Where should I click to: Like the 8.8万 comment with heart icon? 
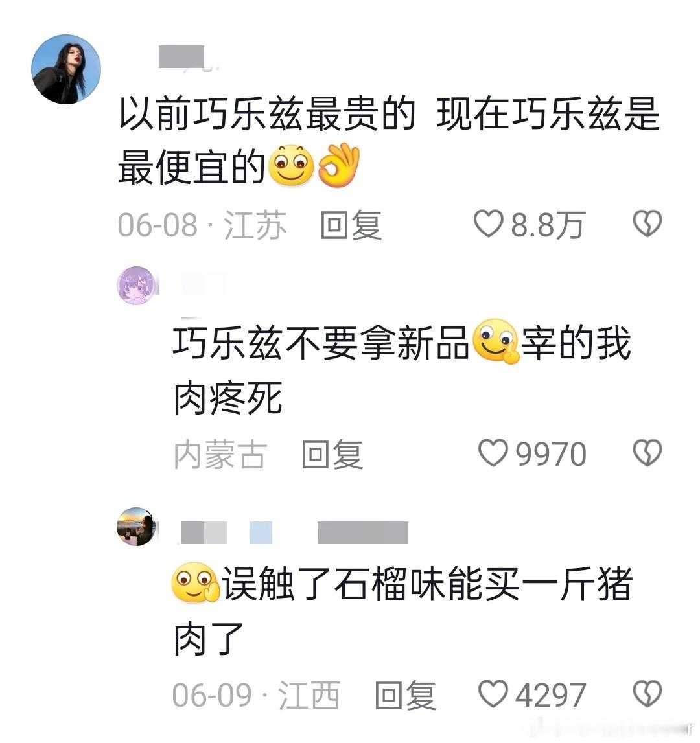(488, 223)
